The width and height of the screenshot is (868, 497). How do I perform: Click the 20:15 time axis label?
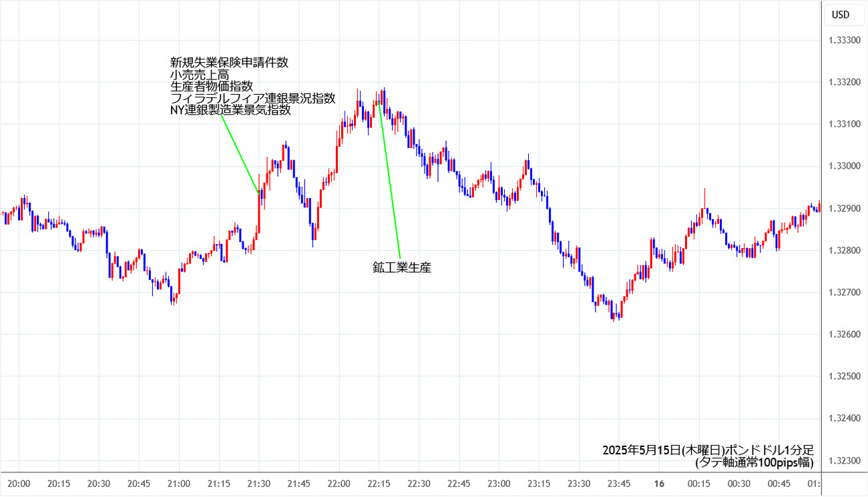click(x=59, y=484)
